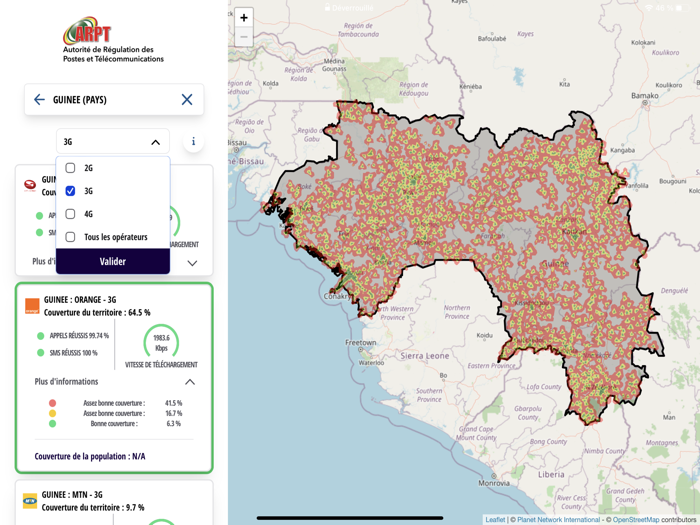The image size is (700, 525).
Task: Open the info icon next to 3G dropdown
Action: pos(193,142)
